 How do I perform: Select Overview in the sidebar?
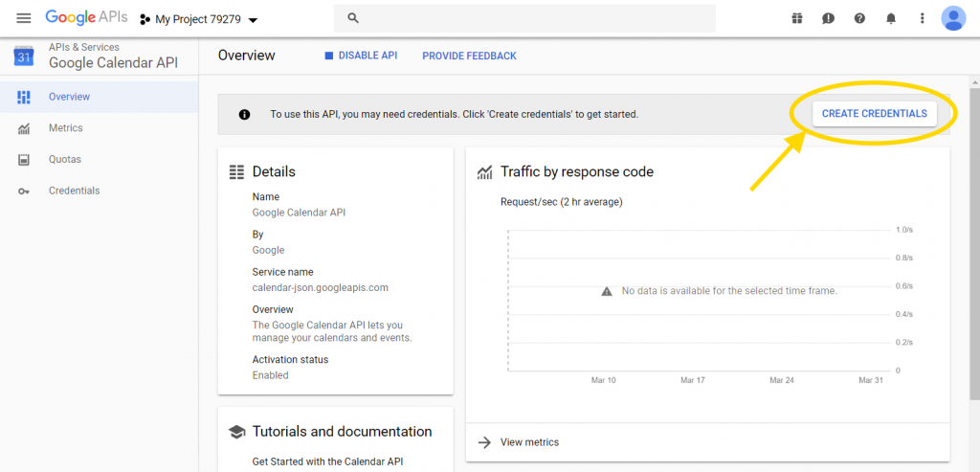(100, 97)
